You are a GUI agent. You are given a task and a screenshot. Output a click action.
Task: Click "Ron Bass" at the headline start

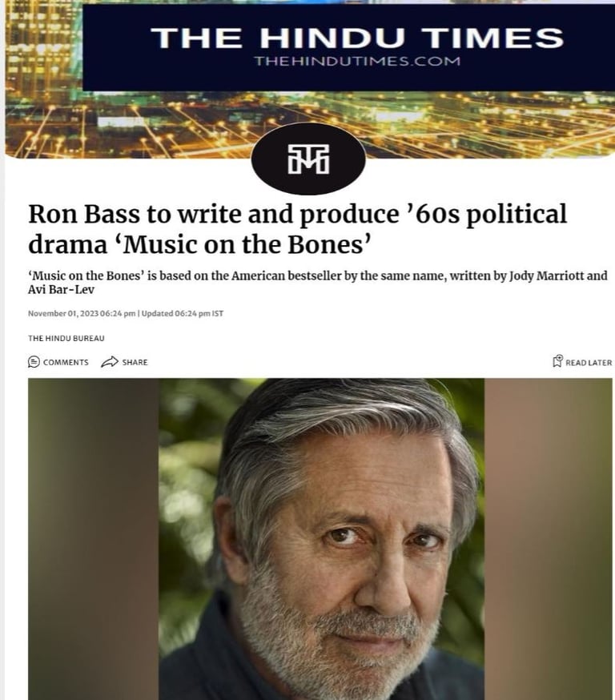[84, 214]
